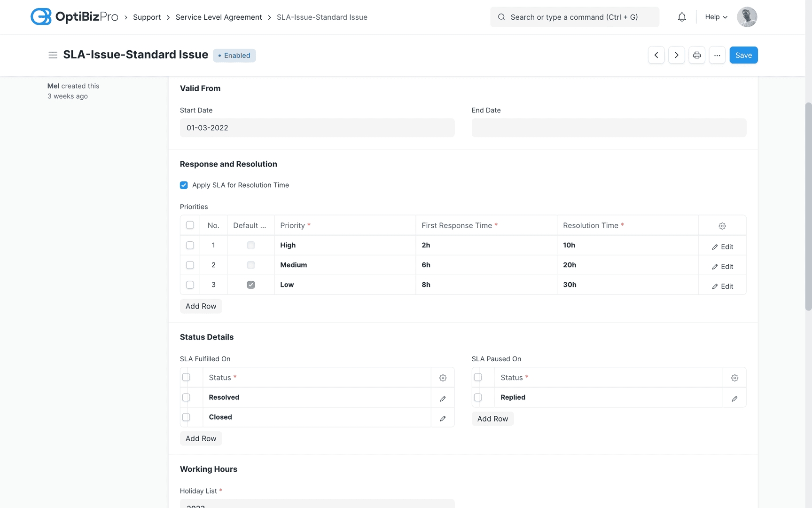Click the OptiBizPro logo icon
This screenshot has height=508, width=812.
click(x=41, y=16)
